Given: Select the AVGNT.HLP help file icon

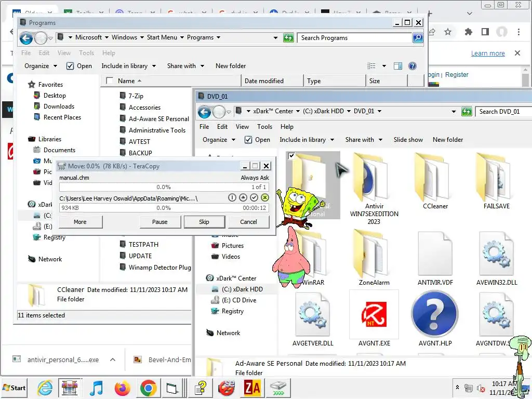Looking at the screenshot, I should click(435, 314).
